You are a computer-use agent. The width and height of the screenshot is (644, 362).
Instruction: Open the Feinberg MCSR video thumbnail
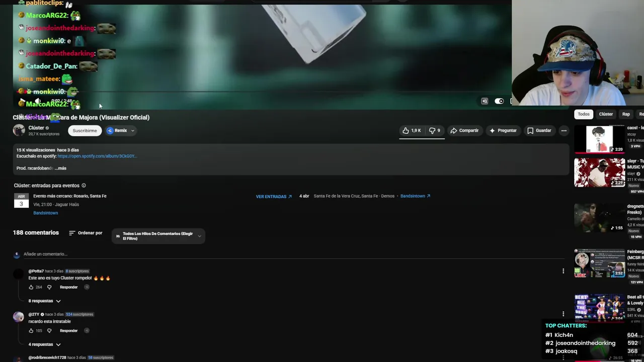[600, 263]
